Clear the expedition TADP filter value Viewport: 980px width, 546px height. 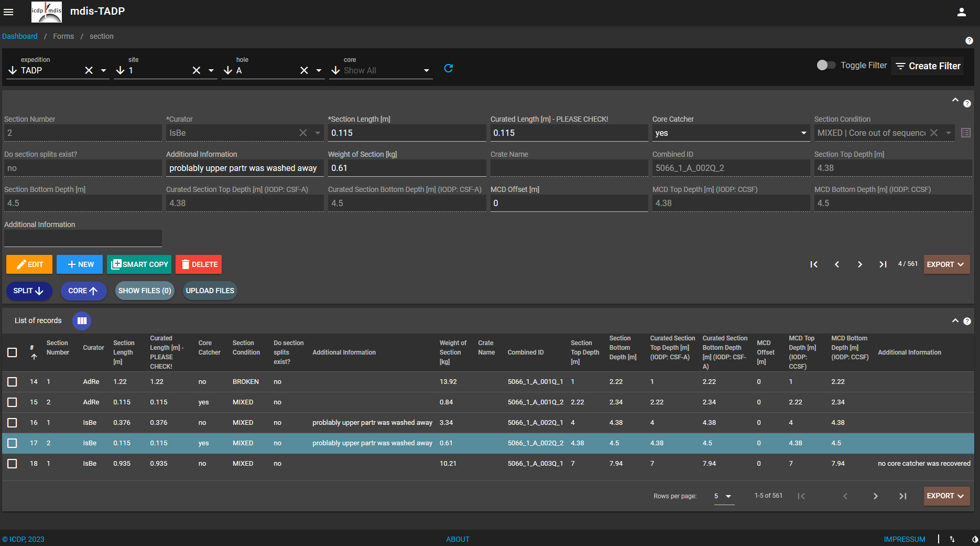click(x=89, y=70)
